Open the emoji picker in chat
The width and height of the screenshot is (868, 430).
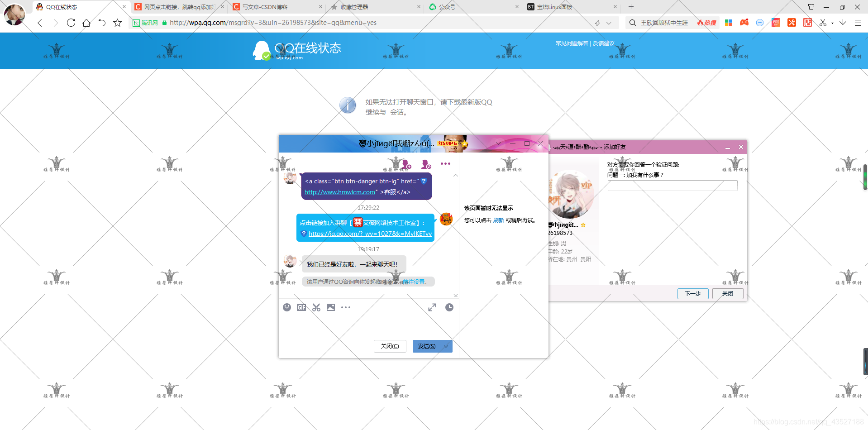(x=287, y=307)
